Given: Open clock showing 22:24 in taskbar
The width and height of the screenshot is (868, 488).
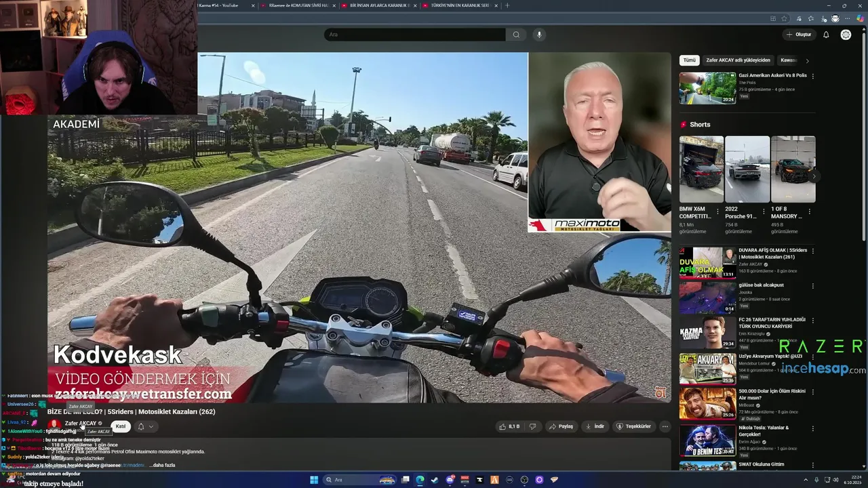Looking at the screenshot, I should [x=852, y=480].
